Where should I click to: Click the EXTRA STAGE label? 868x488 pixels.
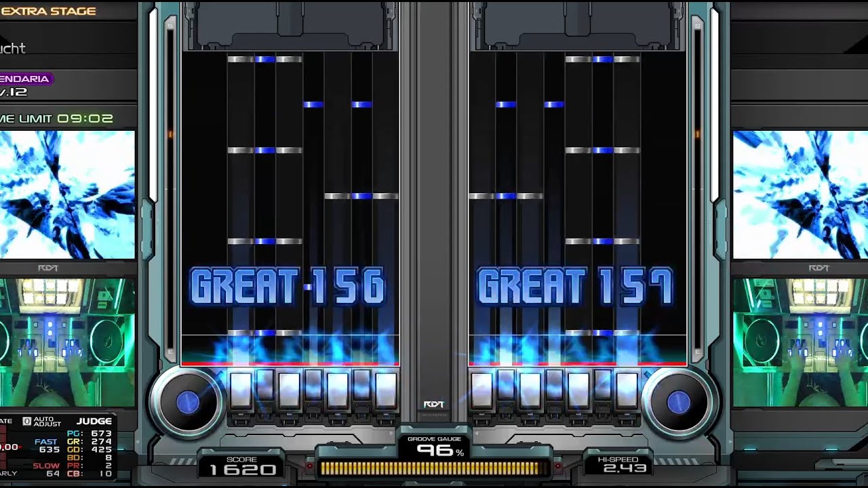pos(49,11)
